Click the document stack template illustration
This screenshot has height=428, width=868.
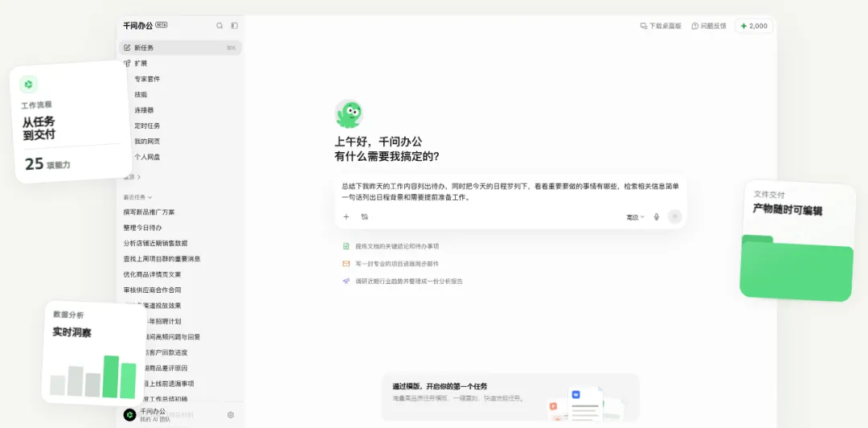(x=586, y=403)
